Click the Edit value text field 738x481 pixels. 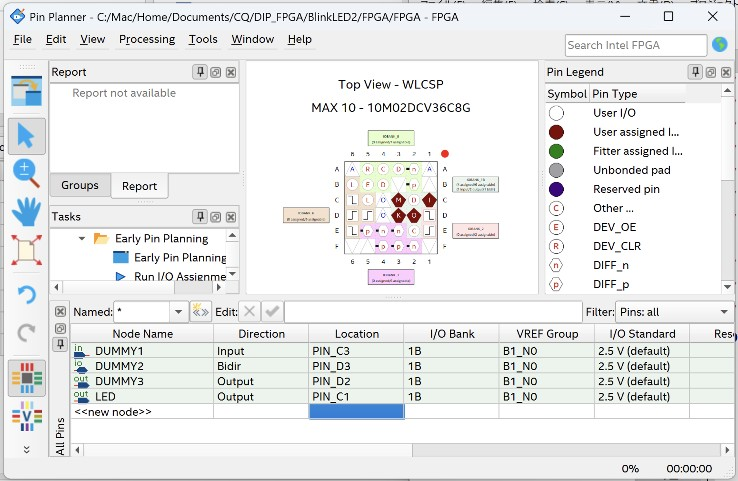pos(433,312)
